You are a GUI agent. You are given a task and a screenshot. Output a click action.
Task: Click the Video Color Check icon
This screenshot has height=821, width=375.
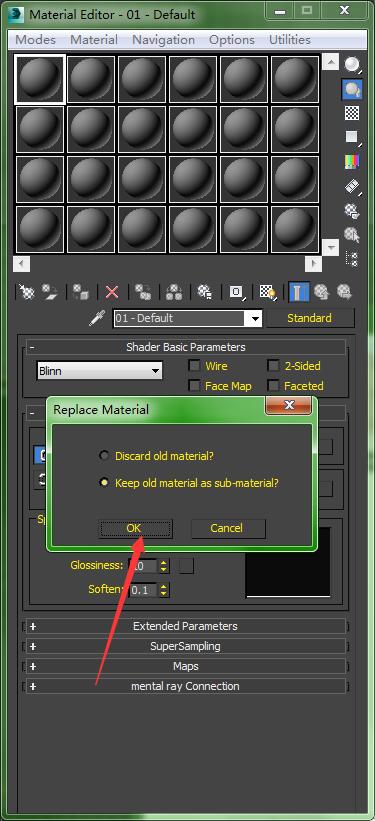[352, 161]
